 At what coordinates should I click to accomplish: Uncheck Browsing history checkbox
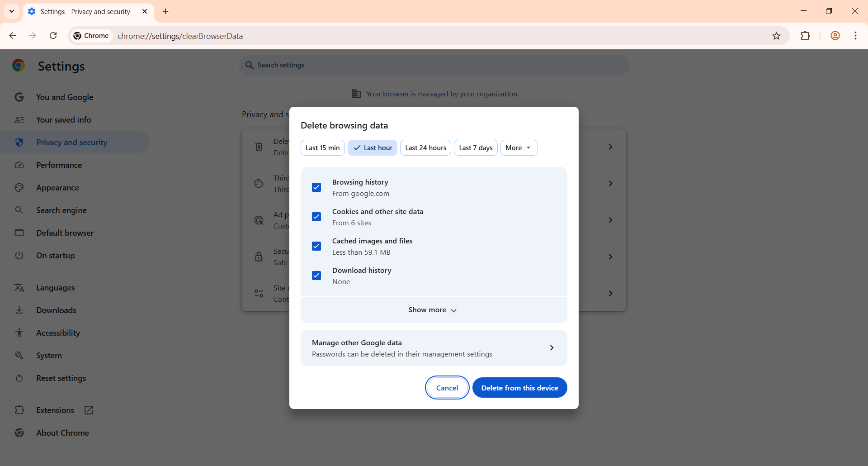[x=316, y=187]
